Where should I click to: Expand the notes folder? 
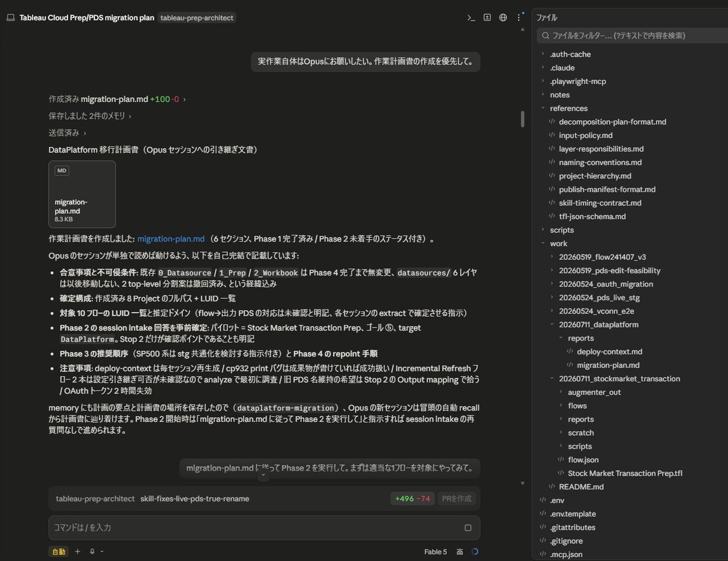pos(554,95)
